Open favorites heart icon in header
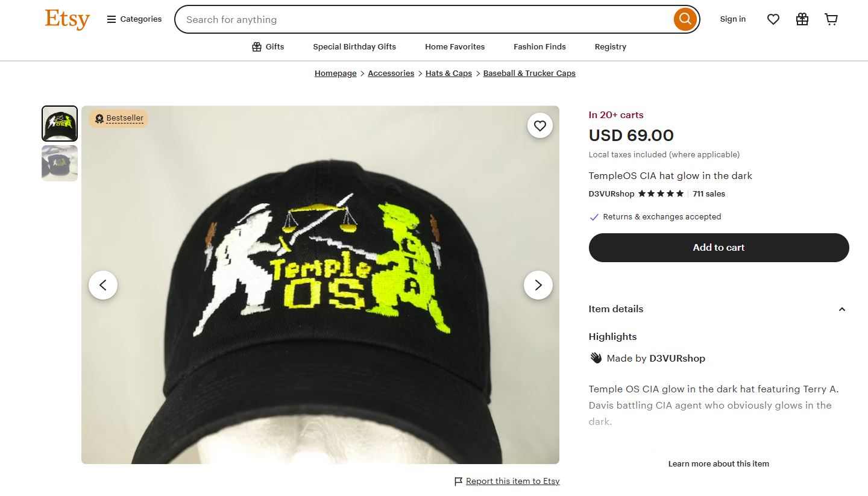Screen dimensions: 868x496 773,19
